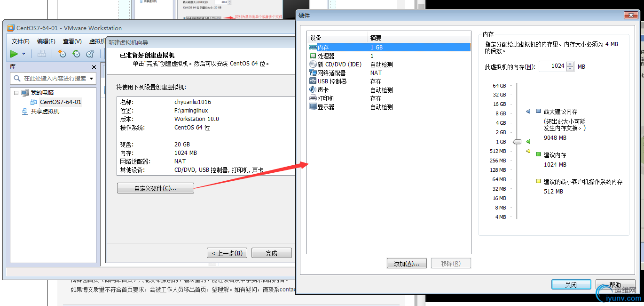The width and height of the screenshot is (644, 306).
Task: Open the 编辑(E) menu
Action: [x=46, y=41]
